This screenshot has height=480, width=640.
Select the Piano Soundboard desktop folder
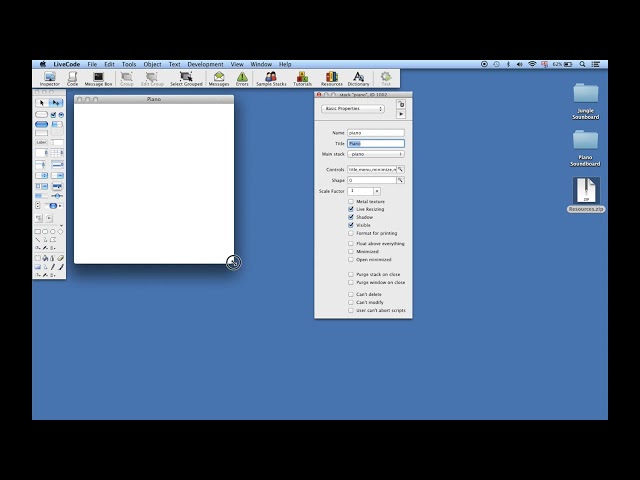click(585, 148)
